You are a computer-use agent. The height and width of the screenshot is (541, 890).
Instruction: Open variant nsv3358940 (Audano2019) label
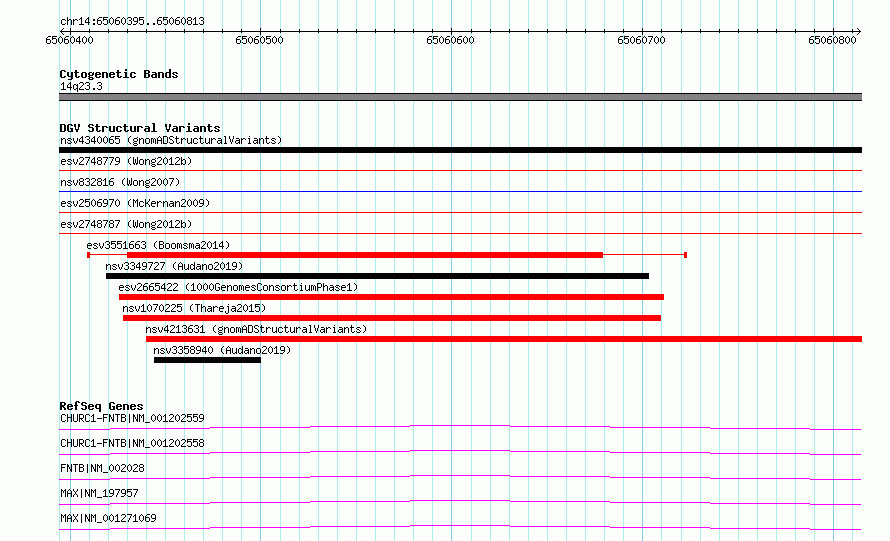pyautogui.click(x=222, y=350)
